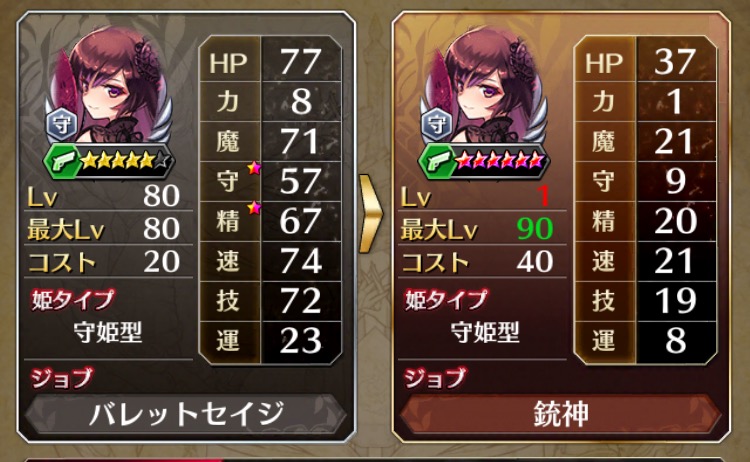Tap the 守 shield badge on left portrait
The width and height of the screenshot is (750, 462).
click(61, 124)
